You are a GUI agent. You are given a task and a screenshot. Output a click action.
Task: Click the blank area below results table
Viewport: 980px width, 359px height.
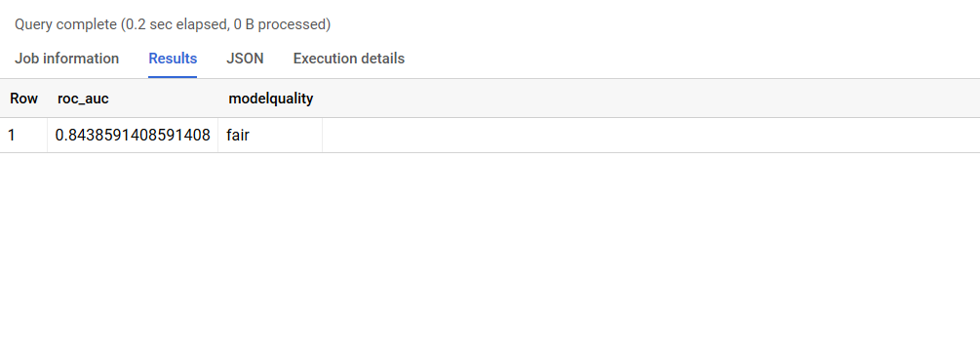(x=490, y=256)
